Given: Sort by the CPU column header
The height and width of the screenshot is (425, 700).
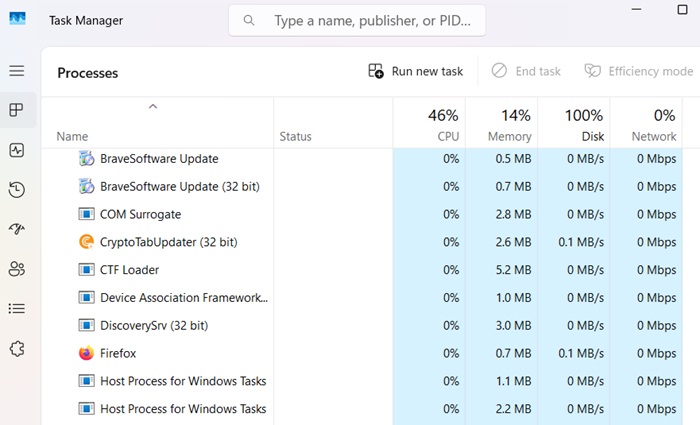Looking at the screenshot, I should (x=429, y=123).
